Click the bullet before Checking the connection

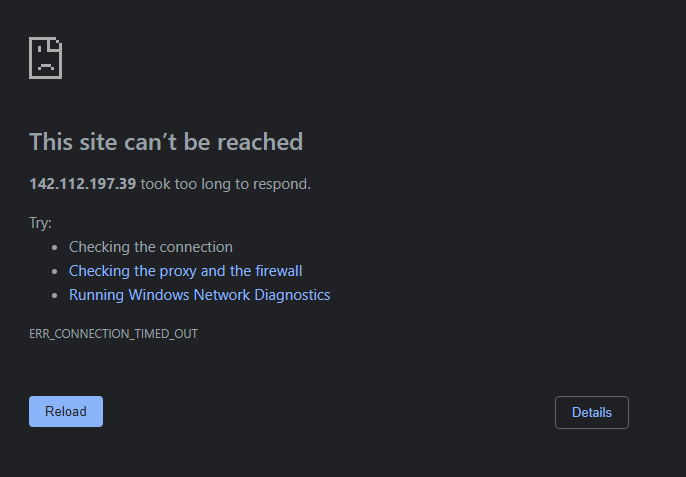pos(55,248)
